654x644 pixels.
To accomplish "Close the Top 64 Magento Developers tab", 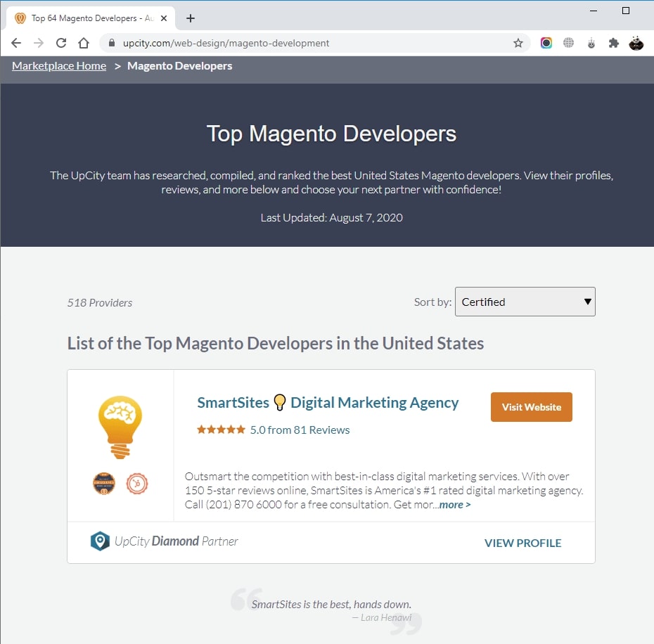I will pos(164,18).
